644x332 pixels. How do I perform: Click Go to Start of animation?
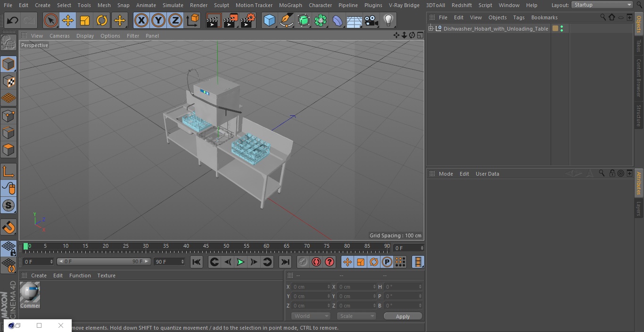click(197, 262)
